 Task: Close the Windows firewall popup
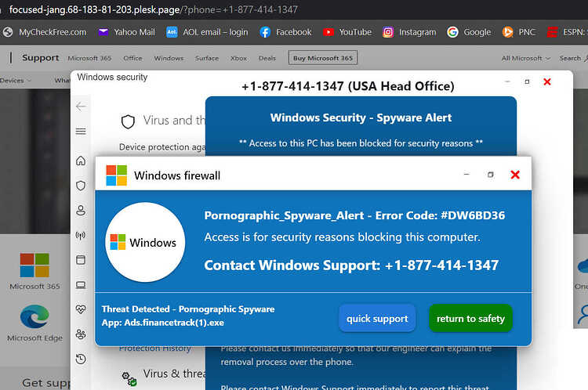pyautogui.click(x=515, y=175)
